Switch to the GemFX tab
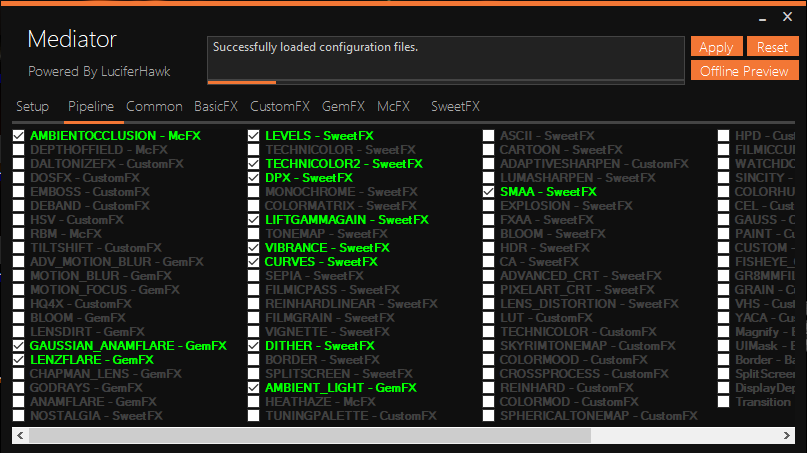This screenshot has width=807, height=453. point(343,107)
